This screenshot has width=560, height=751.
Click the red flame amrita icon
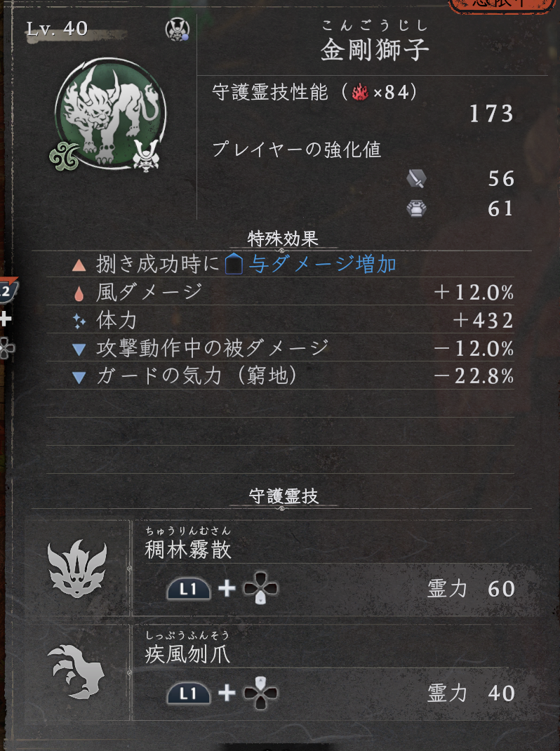pos(360,92)
